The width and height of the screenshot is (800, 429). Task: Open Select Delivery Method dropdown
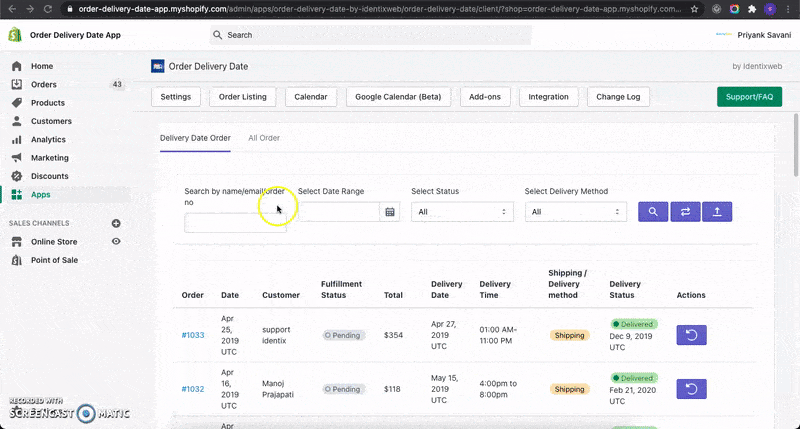[x=576, y=212]
